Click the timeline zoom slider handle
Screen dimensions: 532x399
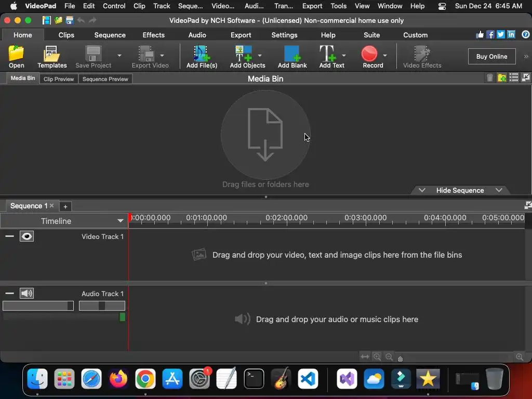[x=400, y=358]
